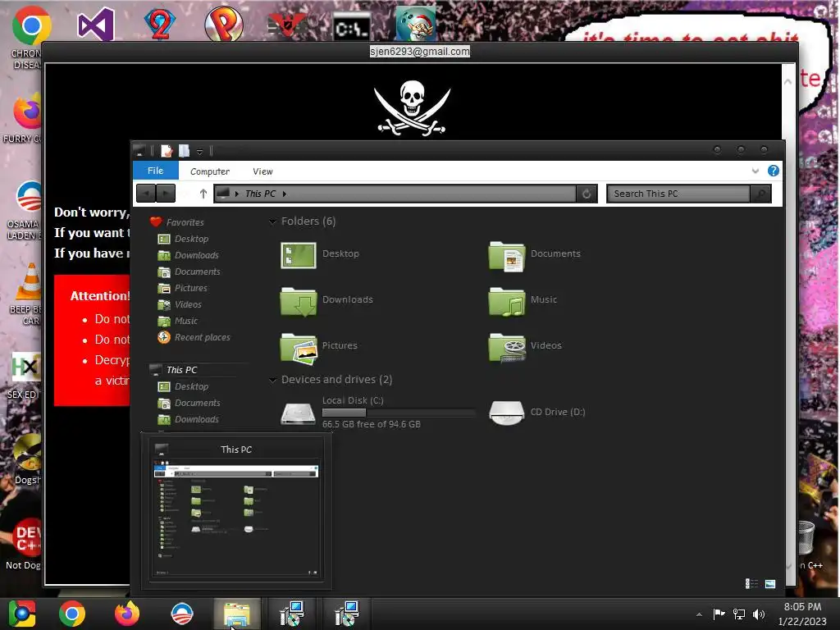Click New folder icon in quick access toolbar

click(x=185, y=151)
